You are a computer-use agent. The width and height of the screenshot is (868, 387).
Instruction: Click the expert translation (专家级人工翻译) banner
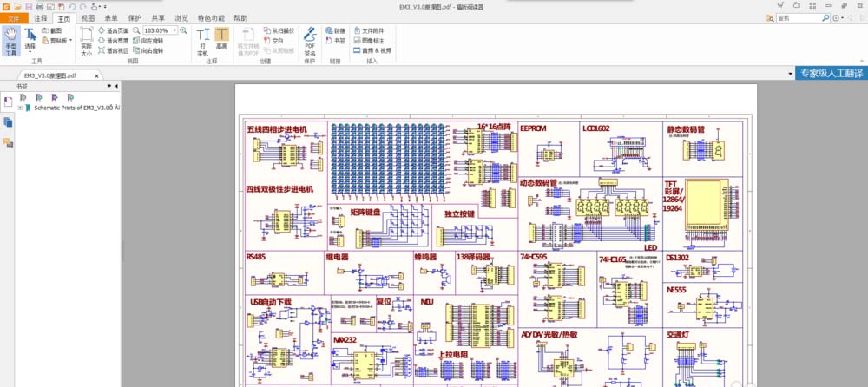(x=832, y=74)
